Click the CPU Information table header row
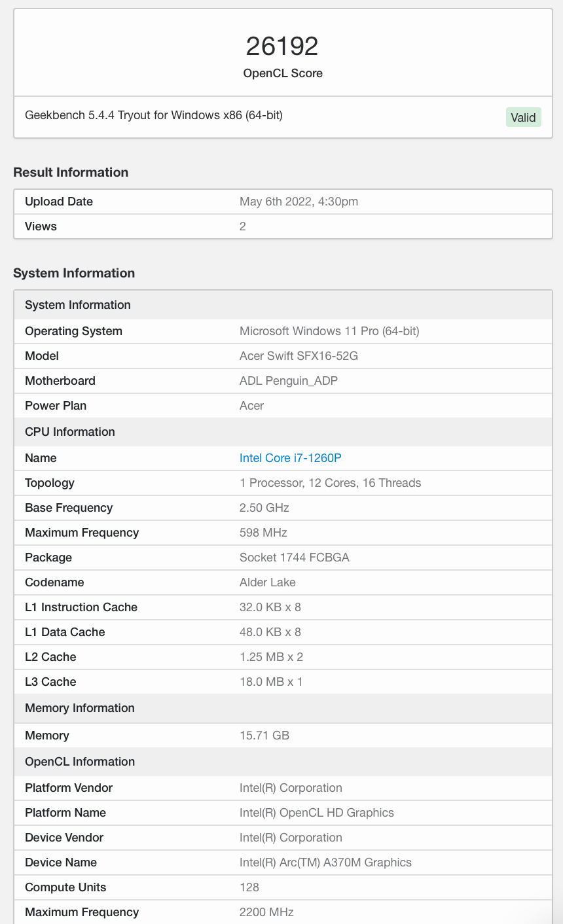 [x=283, y=432]
